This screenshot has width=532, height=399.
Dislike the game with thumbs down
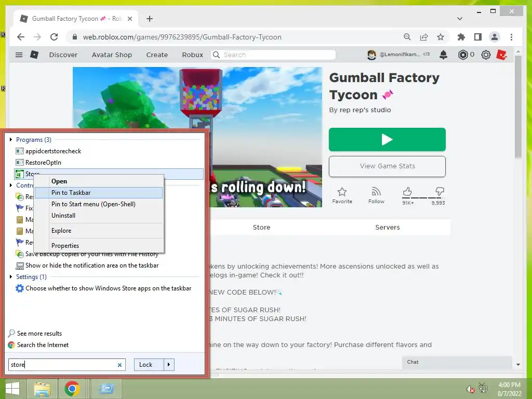(440, 192)
